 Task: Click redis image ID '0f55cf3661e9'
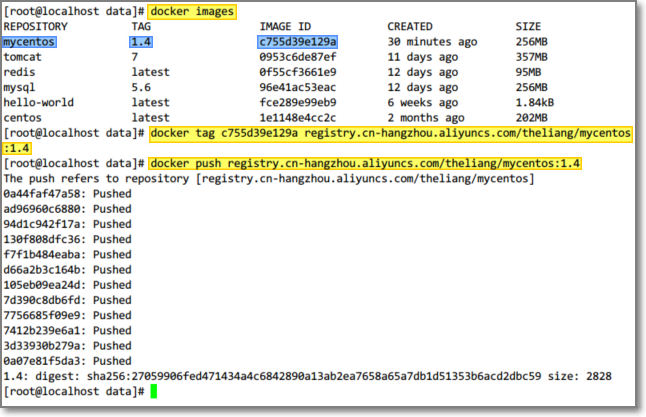[x=298, y=72]
